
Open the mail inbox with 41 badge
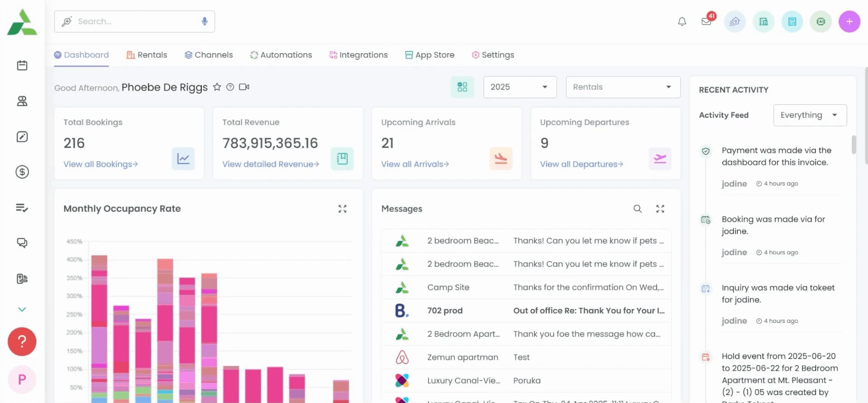click(x=706, y=21)
